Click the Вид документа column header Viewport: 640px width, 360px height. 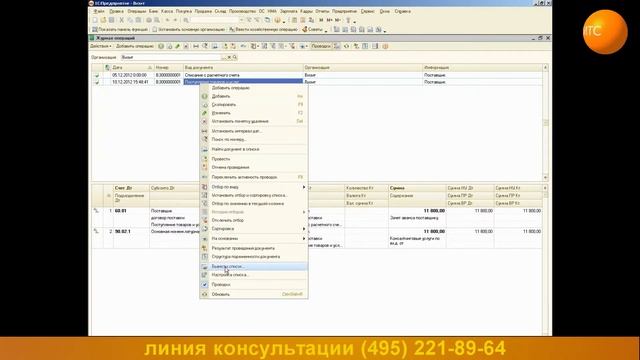(243, 67)
